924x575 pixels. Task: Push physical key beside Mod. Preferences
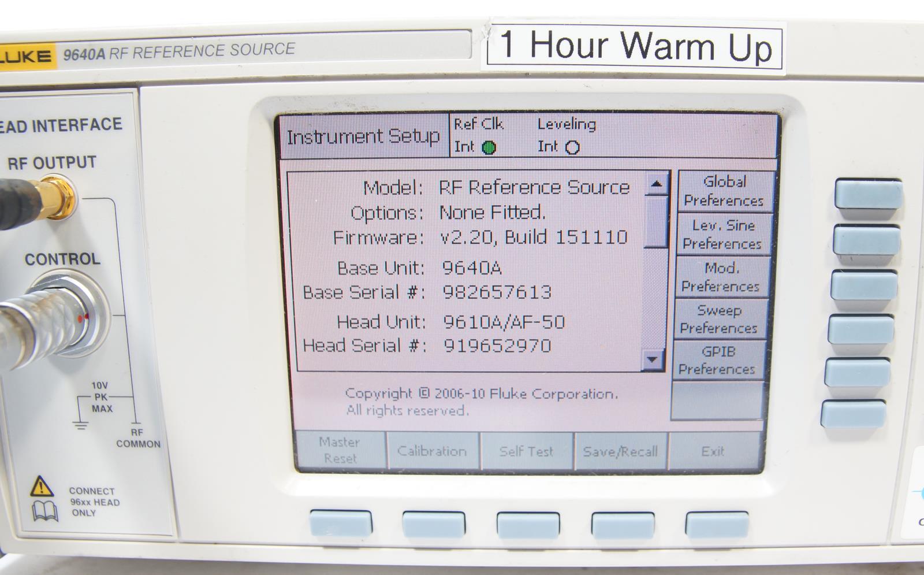point(864,285)
